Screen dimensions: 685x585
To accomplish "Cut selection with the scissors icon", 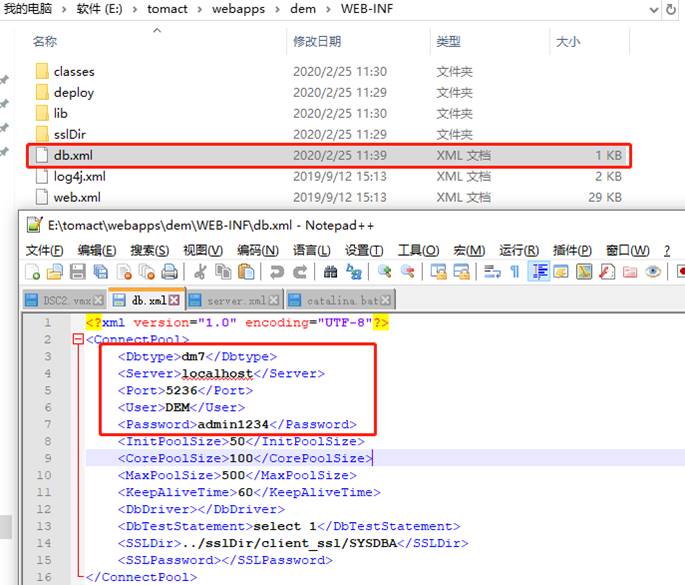I will pos(200,272).
